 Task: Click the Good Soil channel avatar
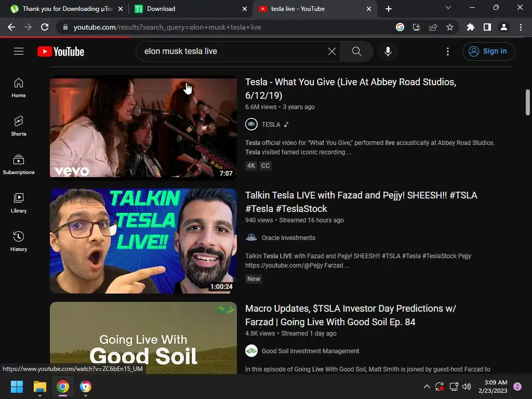(251, 351)
